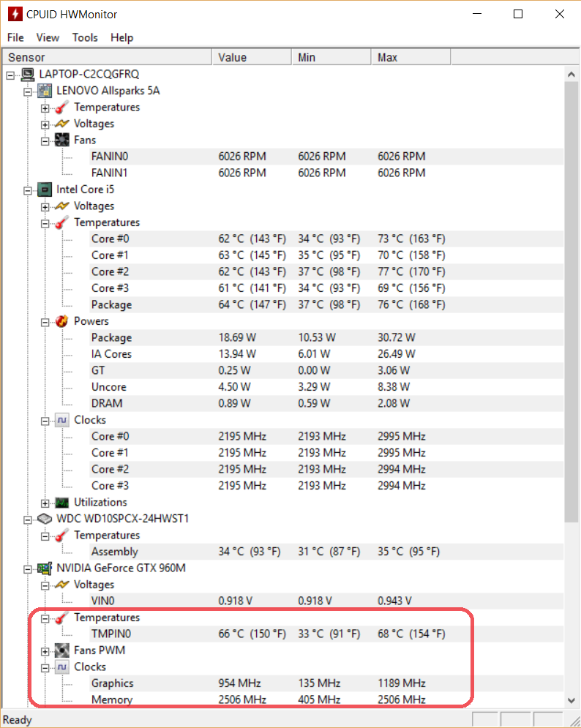This screenshot has width=581, height=728.
Task: Select the VIN0 voltage row
Action: click(x=326, y=601)
